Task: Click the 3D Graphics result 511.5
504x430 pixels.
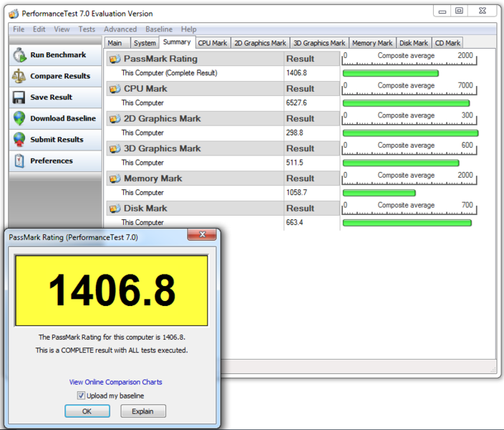Action: click(294, 163)
